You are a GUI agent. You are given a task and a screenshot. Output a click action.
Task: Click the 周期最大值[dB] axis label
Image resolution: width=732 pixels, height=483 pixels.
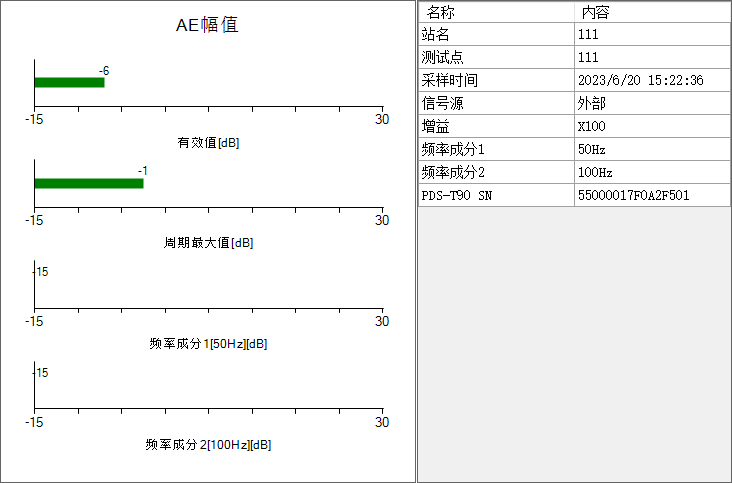pyautogui.click(x=208, y=243)
